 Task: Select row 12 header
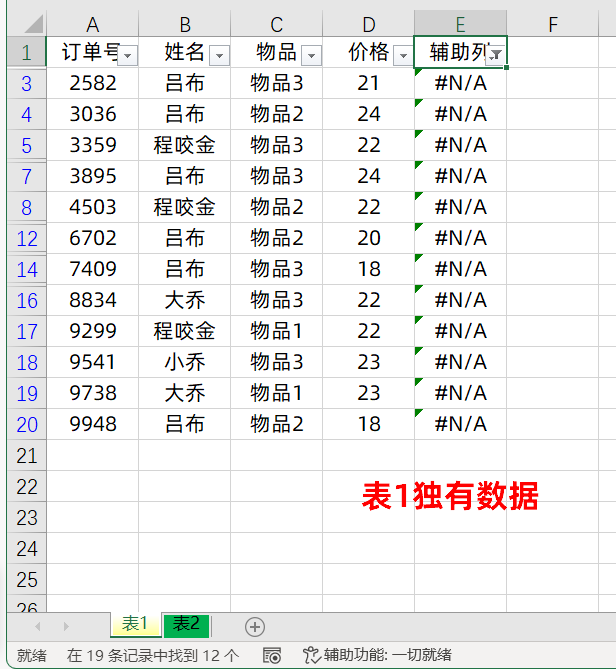(26, 238)
